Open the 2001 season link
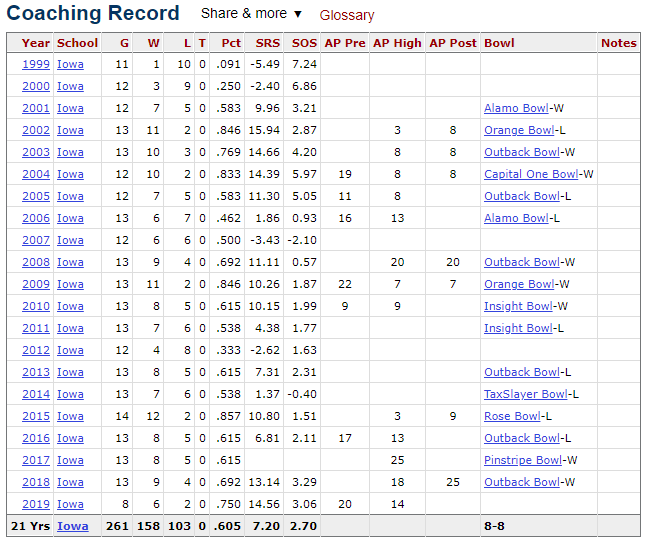This screenshot has height=542, width=648. coord(36,108)
